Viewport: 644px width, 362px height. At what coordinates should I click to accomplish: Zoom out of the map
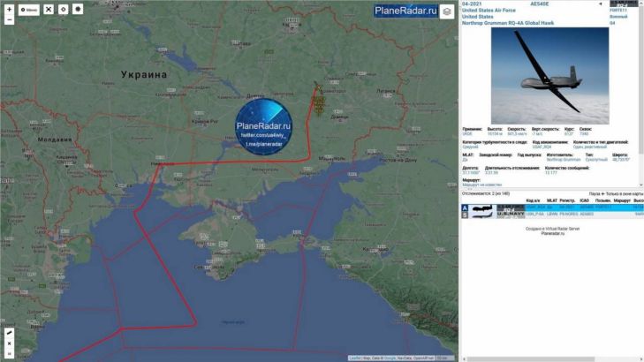tap(8, 19)
